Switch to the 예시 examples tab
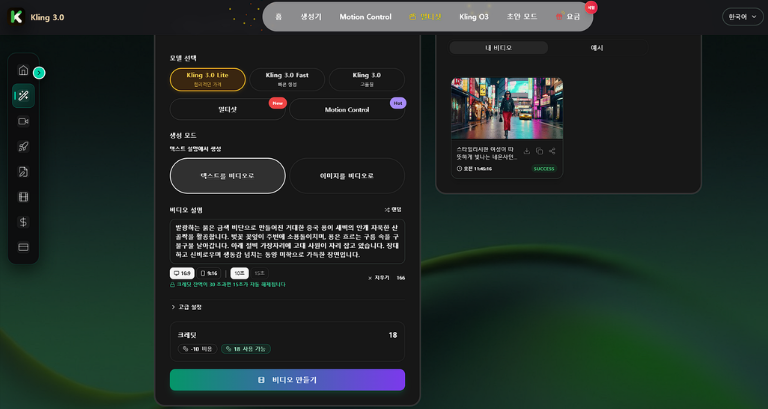The image size is (768, 409). (597, 48)
